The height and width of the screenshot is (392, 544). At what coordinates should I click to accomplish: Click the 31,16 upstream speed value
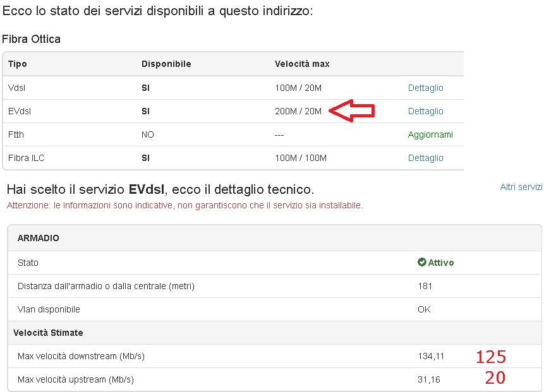click(x=428, y=379)
